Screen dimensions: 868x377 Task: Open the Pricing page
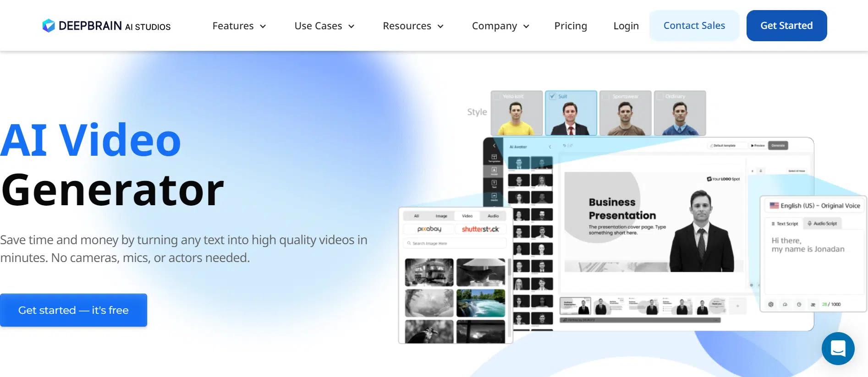[x=571, y=26]
